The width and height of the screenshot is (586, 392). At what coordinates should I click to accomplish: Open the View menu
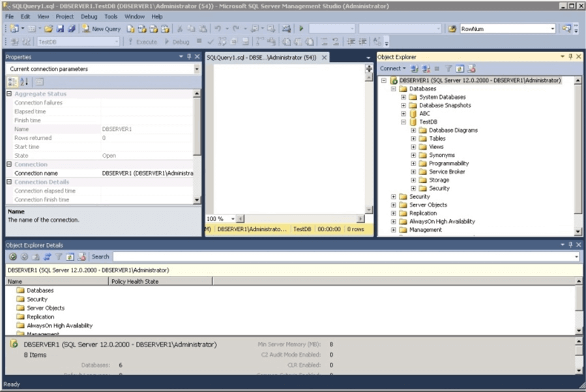43,16
